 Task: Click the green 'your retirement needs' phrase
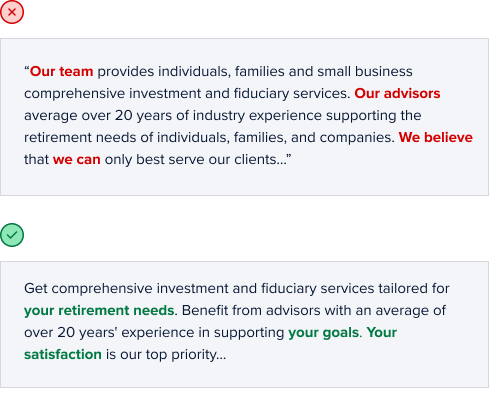coord(99,310)
